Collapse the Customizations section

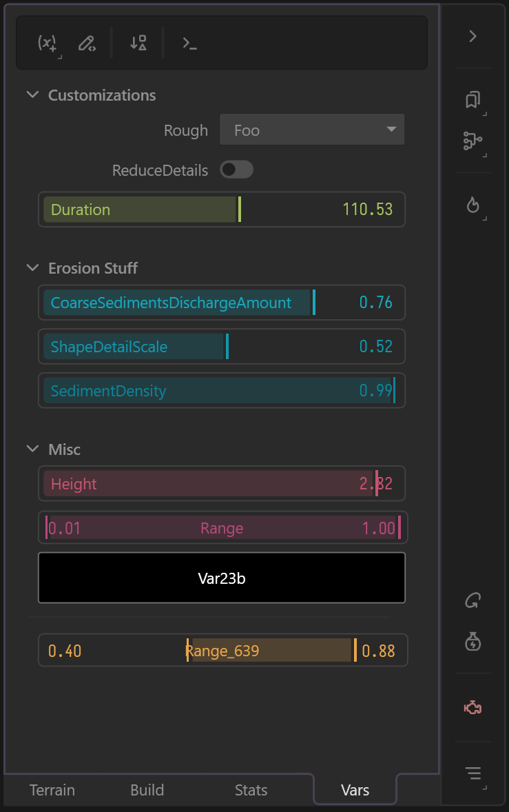tap(32, 95)
